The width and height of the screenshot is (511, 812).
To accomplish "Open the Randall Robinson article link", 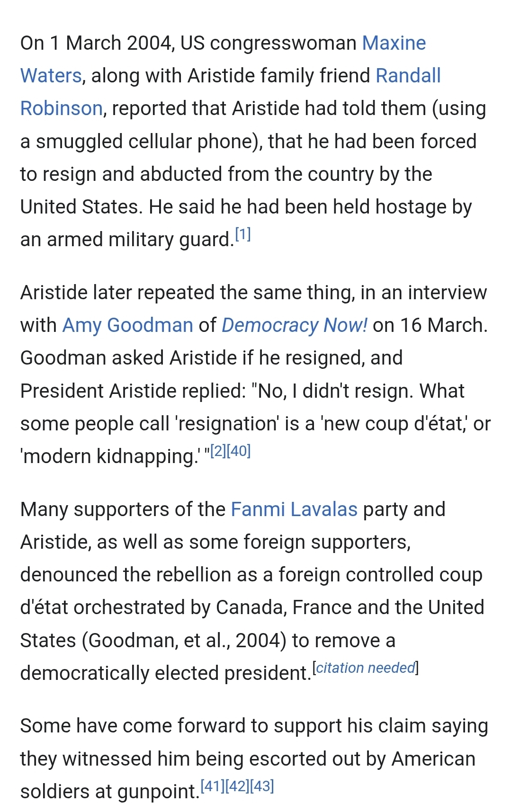I will [x=408, y=76].
